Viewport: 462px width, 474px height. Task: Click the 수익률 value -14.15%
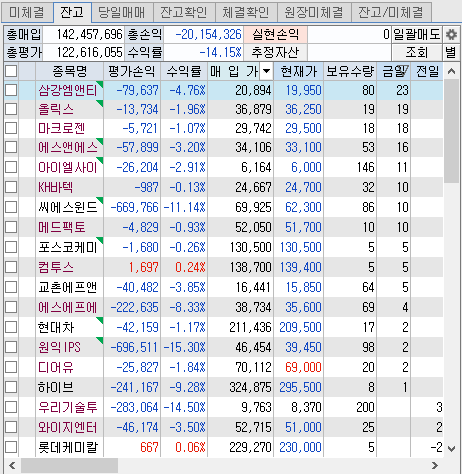tap(220, 52)
